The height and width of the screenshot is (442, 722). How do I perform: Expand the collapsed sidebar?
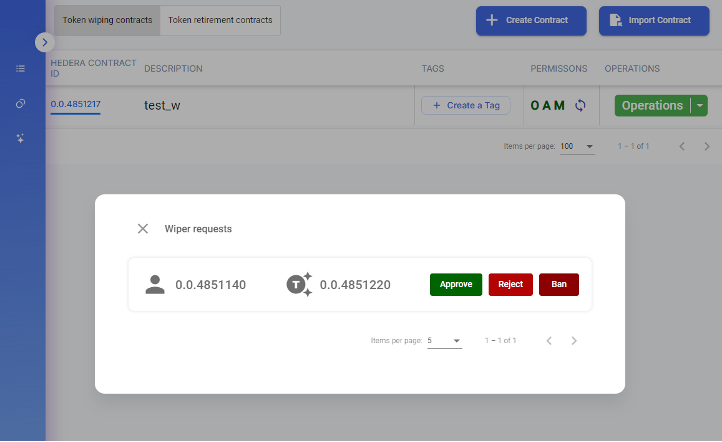[x=45, y=42]
